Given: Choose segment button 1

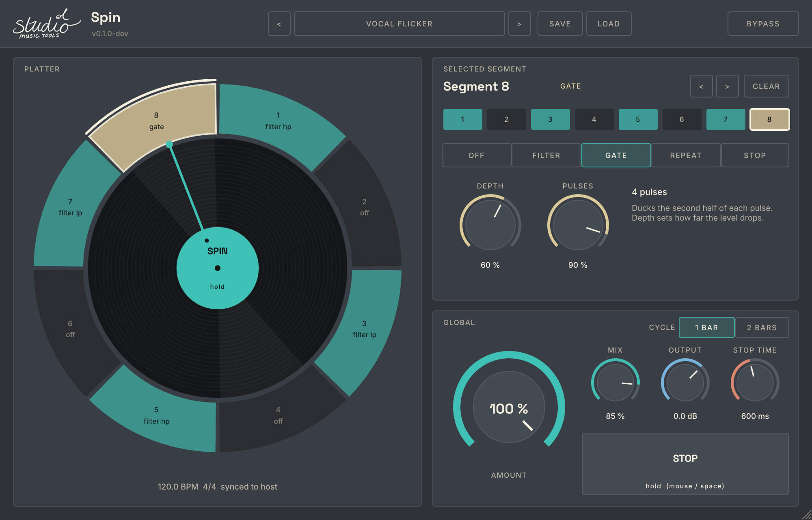Looking at the screenshot, I should click(x=462, y=119).
